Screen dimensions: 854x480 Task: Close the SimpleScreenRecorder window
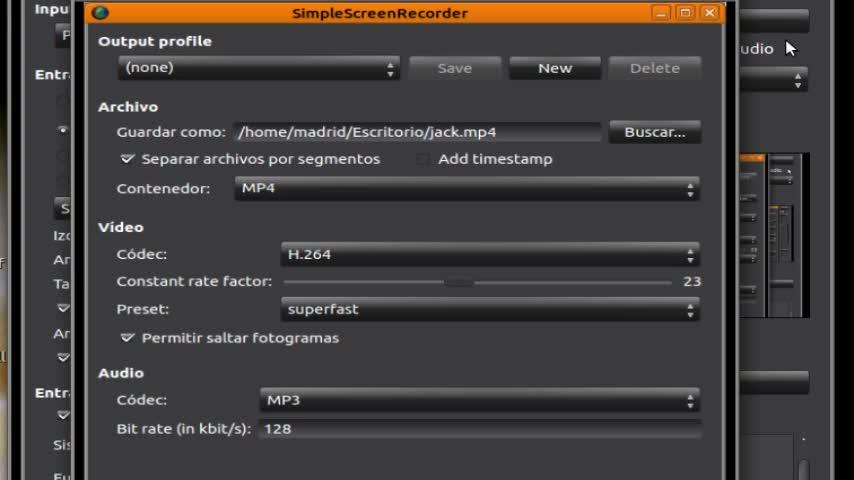(x=710, y=13)
